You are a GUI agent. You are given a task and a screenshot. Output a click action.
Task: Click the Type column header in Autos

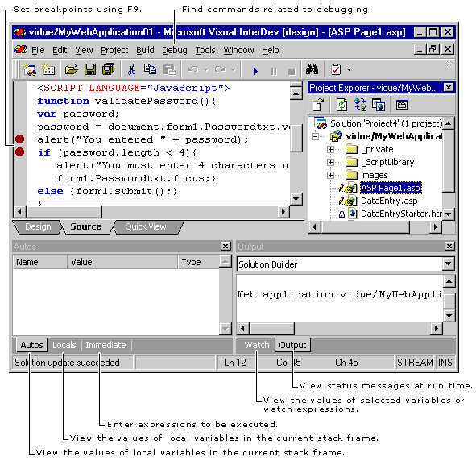coord(199,262)
